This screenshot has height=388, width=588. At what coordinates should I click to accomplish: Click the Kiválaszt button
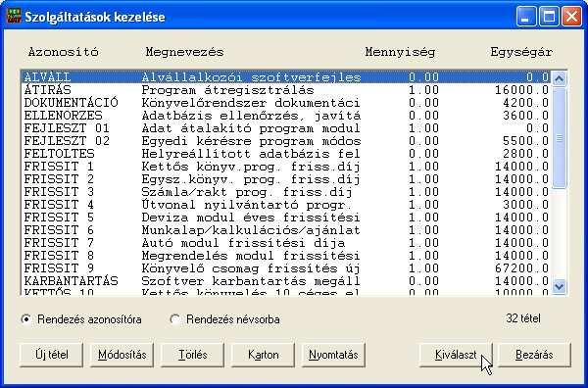[456, 355]
